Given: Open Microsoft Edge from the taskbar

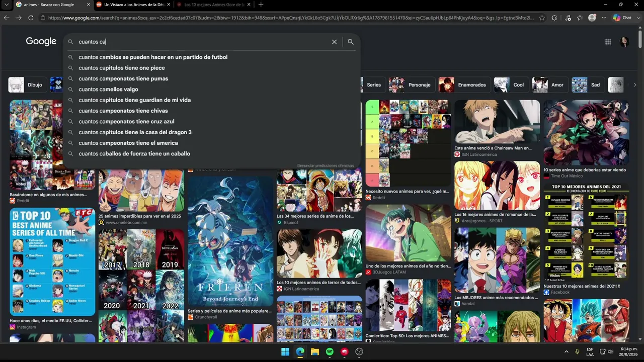Looking at the screenshot, I should click(300, 351).
